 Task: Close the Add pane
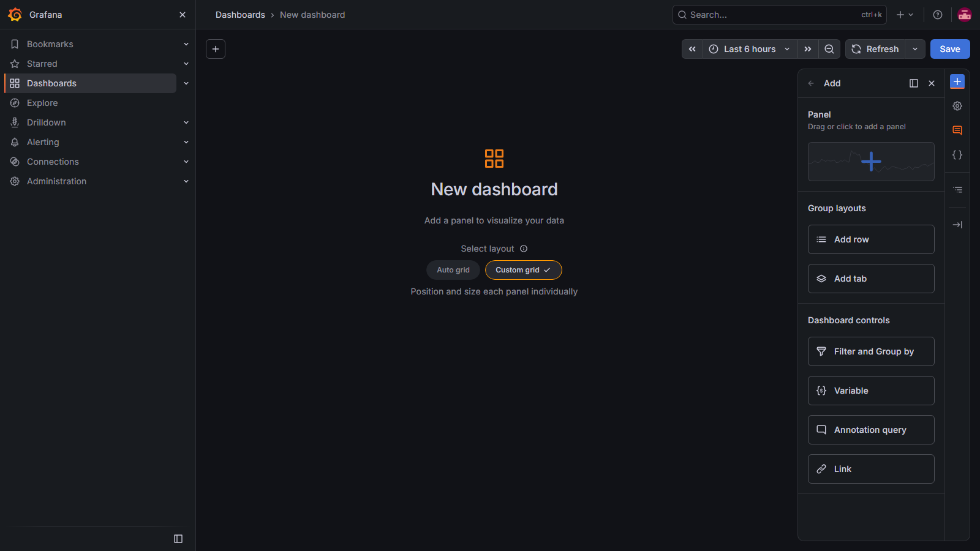click(932, 83)
